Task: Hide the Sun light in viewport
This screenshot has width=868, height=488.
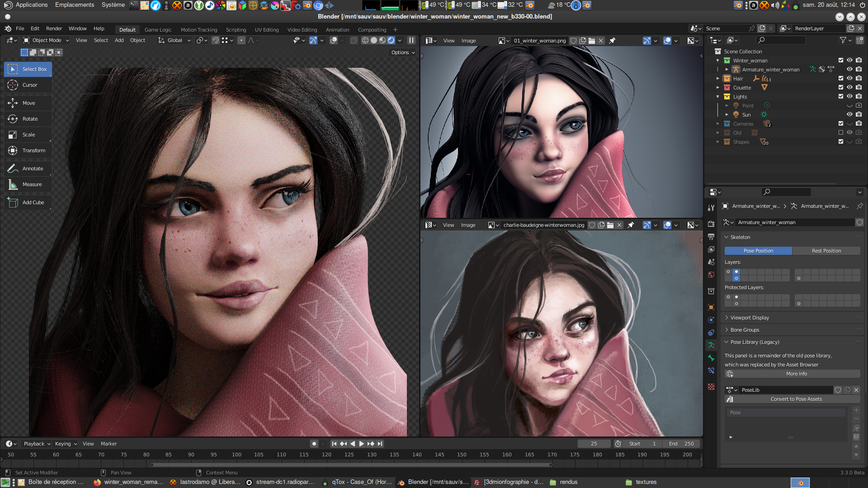Action: [850, 114]
